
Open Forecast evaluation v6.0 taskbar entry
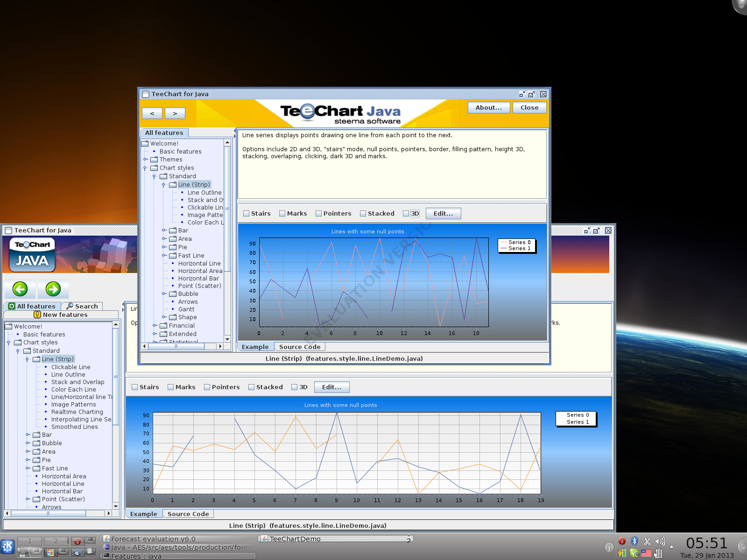(178, 539)
